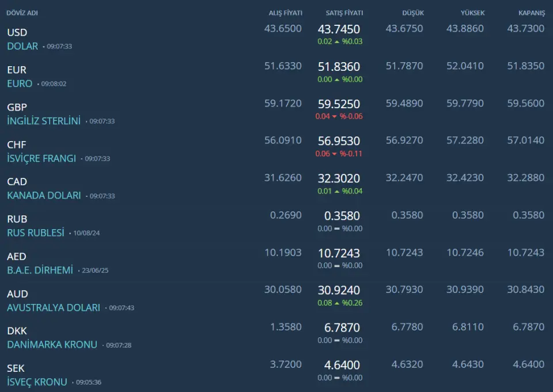Click the unchanged dash indicator in DKK row
Screen dimensions: 553x392
337,340
